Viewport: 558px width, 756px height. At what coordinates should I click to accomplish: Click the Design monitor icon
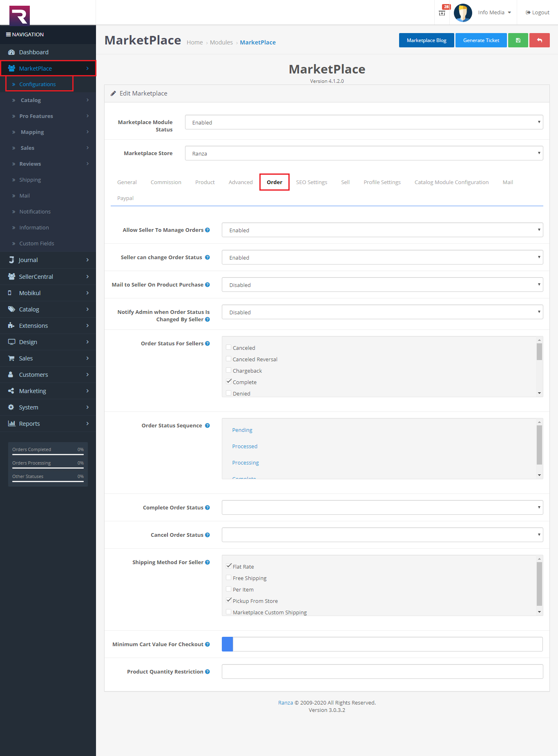11,342
